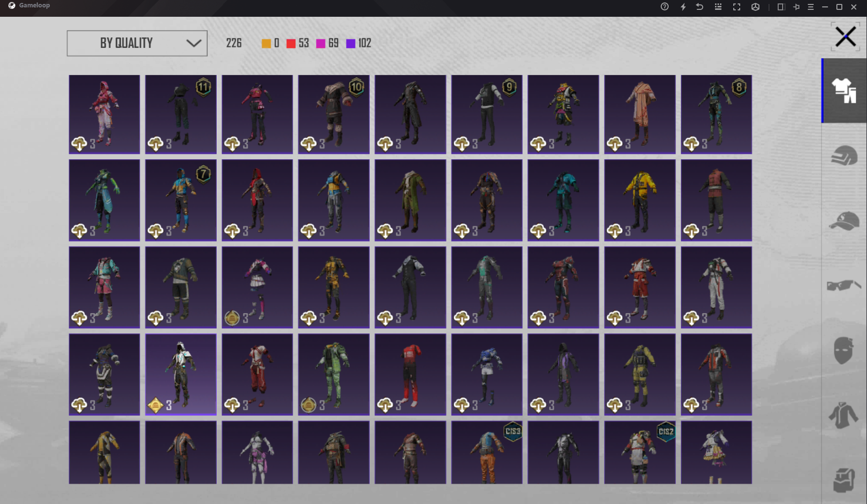The image size is (867, 504).
Task: Open the jacket category tab
Action: 843,415
